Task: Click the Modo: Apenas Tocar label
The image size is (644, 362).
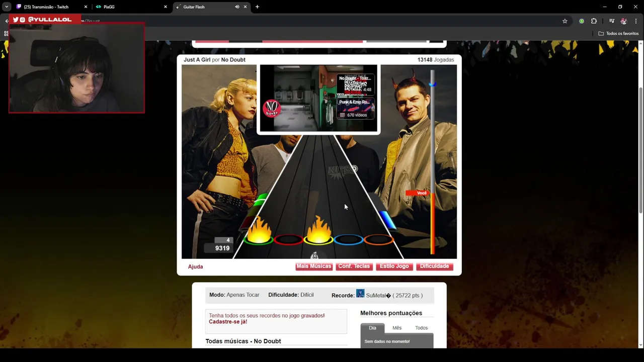Action: pyautogui.click(x=234, y=295)
